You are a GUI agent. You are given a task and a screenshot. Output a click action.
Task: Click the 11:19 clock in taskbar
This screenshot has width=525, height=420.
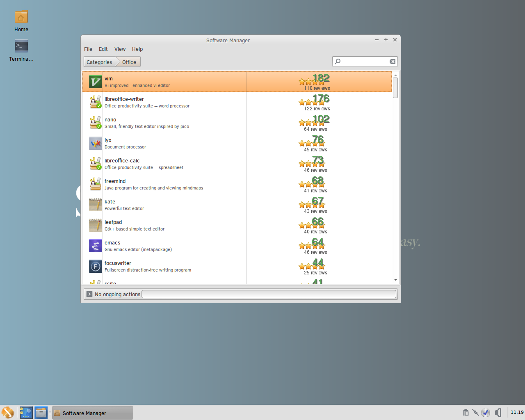coord(517,412)
